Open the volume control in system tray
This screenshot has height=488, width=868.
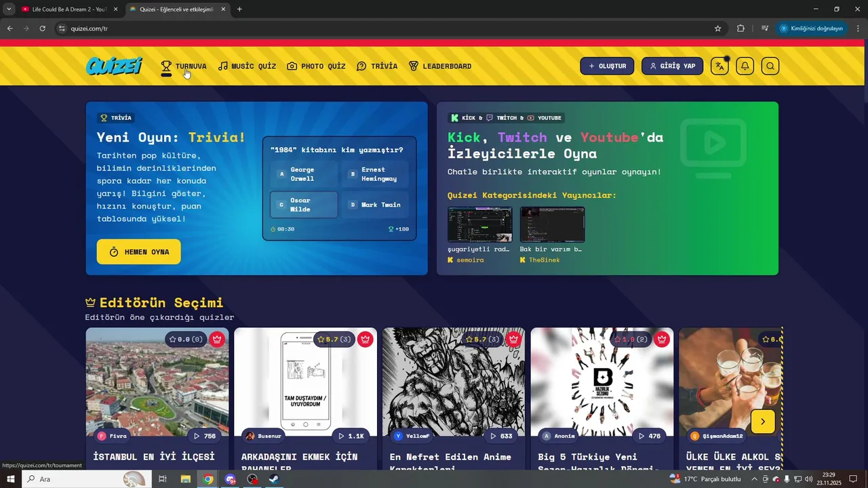click(808, 479)
